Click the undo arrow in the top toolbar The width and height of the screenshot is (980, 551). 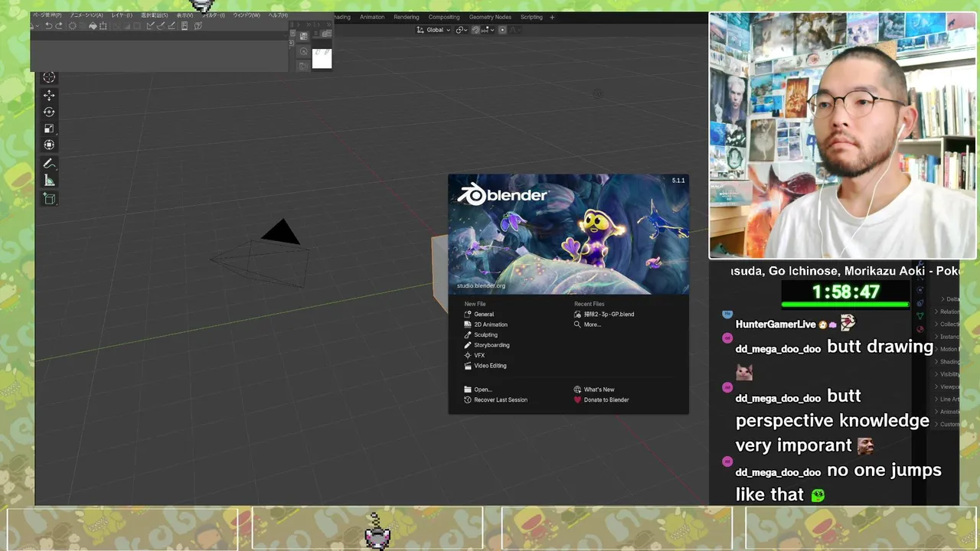click(x=48, y=26)
